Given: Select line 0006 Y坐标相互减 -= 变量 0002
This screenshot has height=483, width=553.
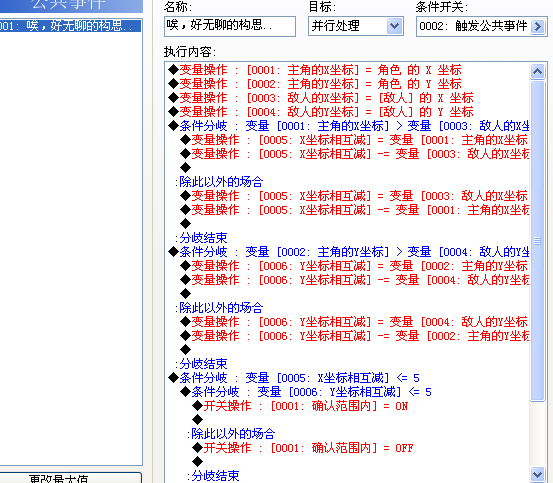Looking at the screenshot, I should point(354,336).
